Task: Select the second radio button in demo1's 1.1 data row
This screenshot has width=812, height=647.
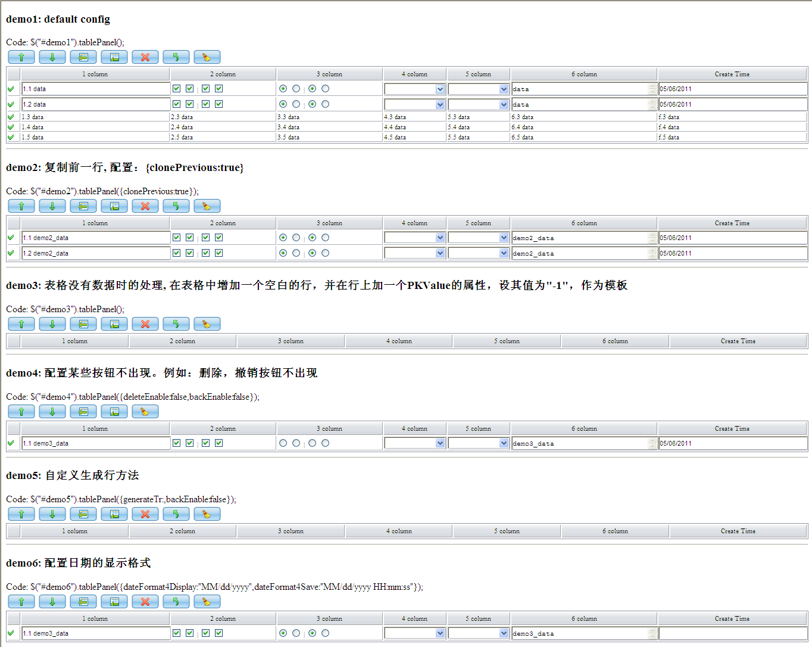Action: pos(296,89)
